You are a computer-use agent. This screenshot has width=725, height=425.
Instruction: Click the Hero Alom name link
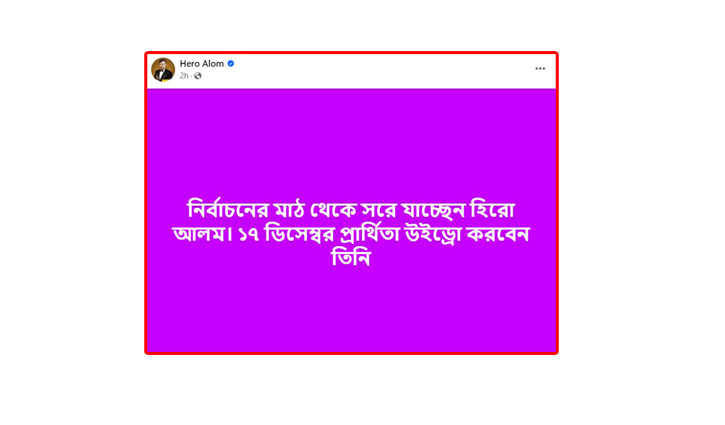coord(202,64)
